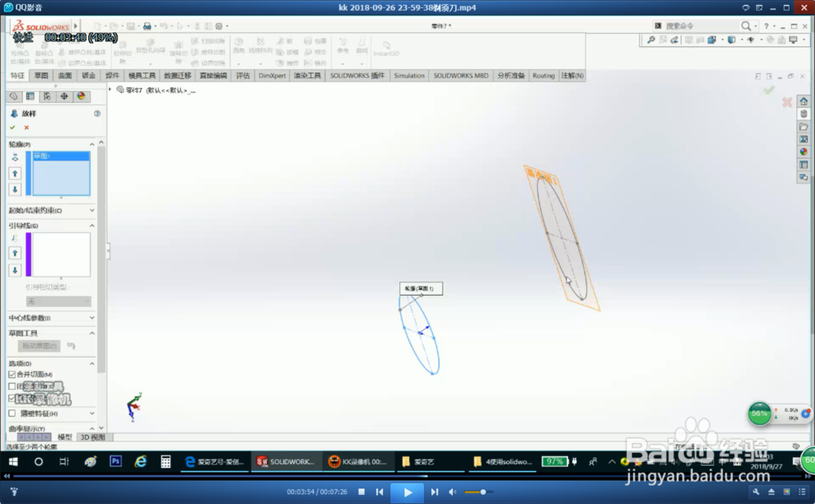The image size is (815, 504).
Task: Click the previous view icon
Action: tap(675, 40)
